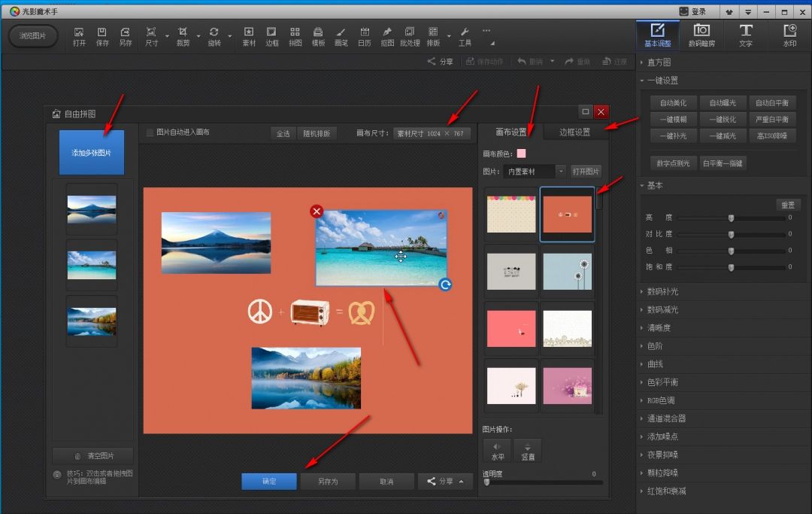Expand the 直方图 histogram section

coord(659,62)
